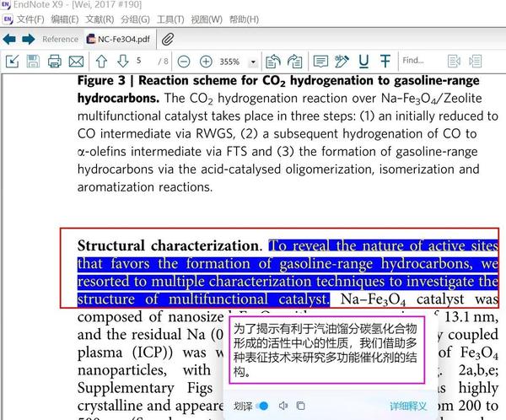The height and width of the screenshot is (420, 506).
Task: Click the Find search field
Action: [421, 61]
